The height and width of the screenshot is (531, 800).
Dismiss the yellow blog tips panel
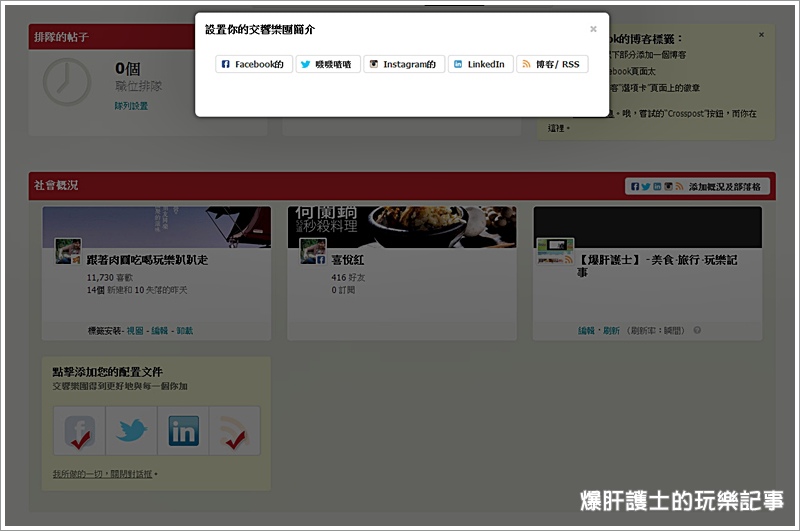pyautogui.click(x=761, y=35)
